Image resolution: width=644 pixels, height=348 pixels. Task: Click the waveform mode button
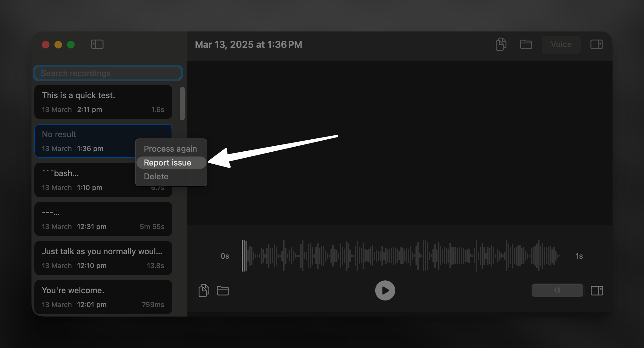[x=557, y=290]
